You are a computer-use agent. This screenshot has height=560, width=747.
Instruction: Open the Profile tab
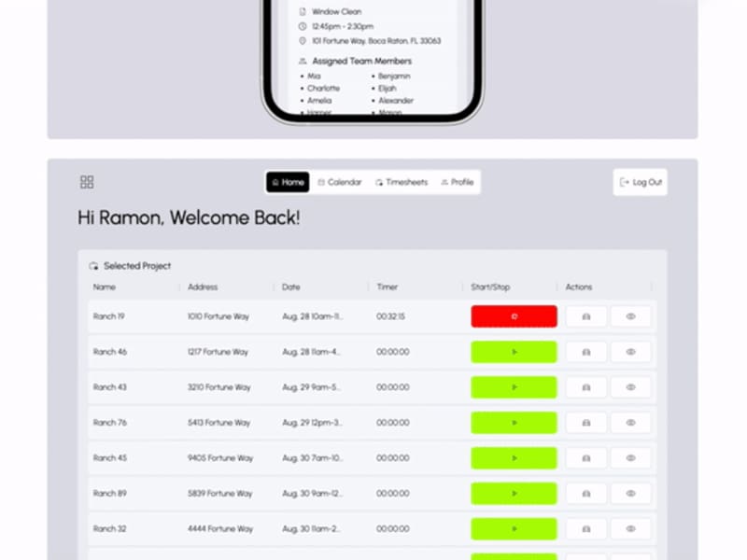(458, 182)
